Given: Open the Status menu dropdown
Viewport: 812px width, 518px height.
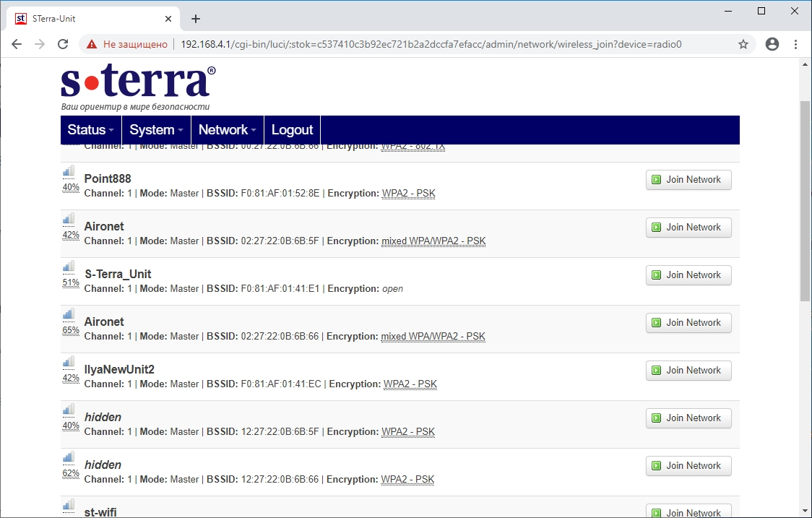Looking at the screenshot, I should tap(90, 129).
